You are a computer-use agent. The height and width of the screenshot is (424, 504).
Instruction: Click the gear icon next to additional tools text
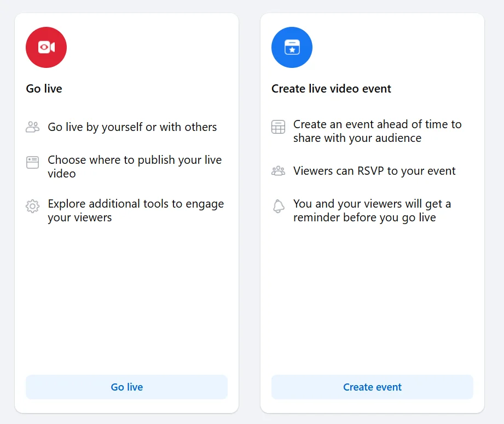point(32,205)
